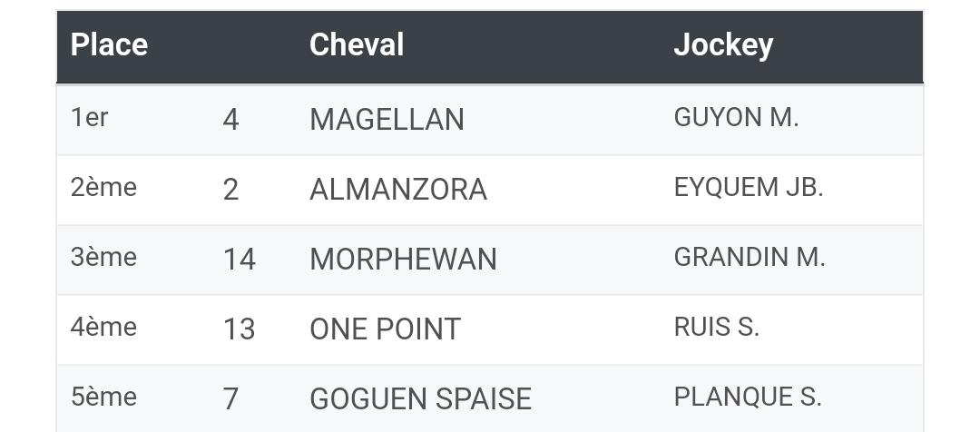
Task: Click the Place column header
Action: [109, 45]
